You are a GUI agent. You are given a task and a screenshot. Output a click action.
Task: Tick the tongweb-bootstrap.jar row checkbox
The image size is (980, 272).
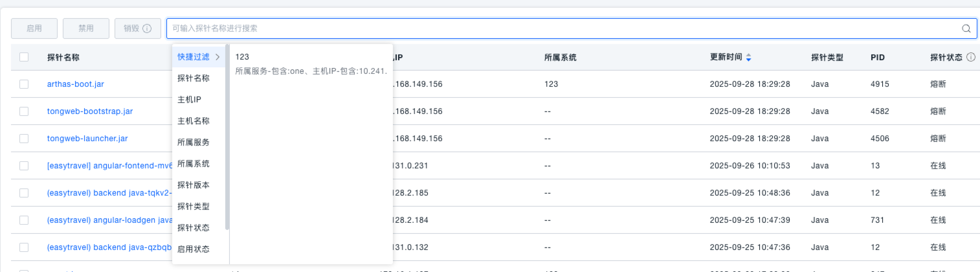click(x=24, y=111)
